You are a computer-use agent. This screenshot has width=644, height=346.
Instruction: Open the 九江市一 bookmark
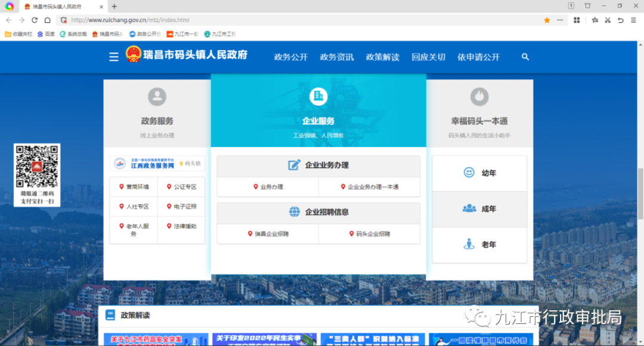[182, 34]
